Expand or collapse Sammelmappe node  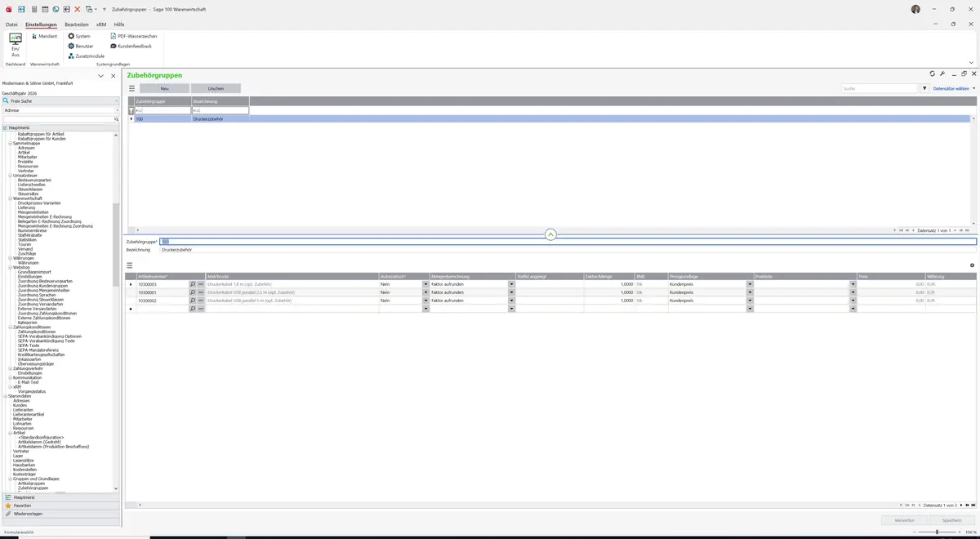[x=10, y=144]
